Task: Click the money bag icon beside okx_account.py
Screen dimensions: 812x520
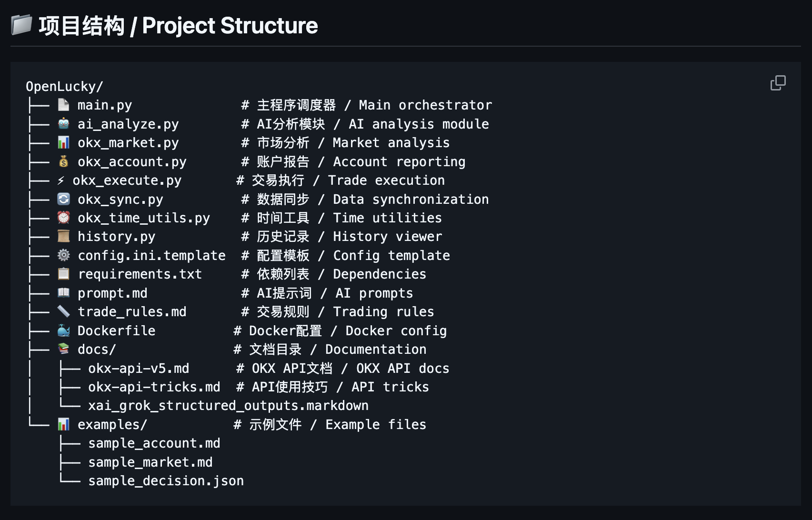Action: 63,161
